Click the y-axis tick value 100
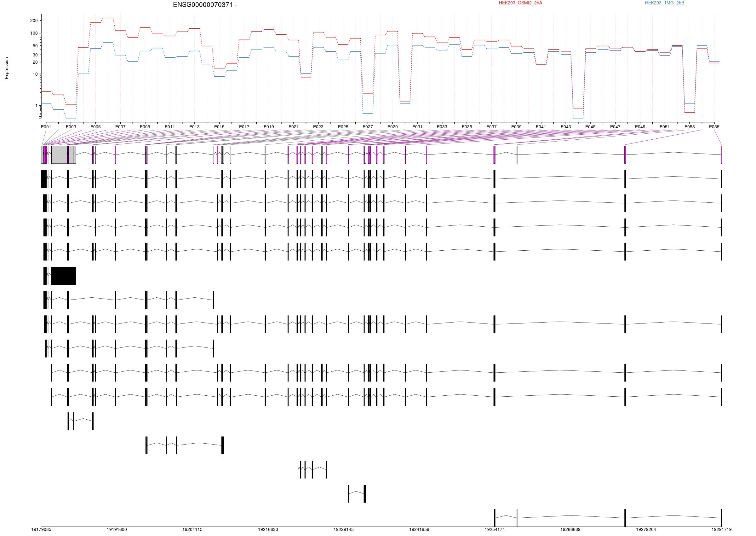Screen dimensions: 756x536 point(34,33)
